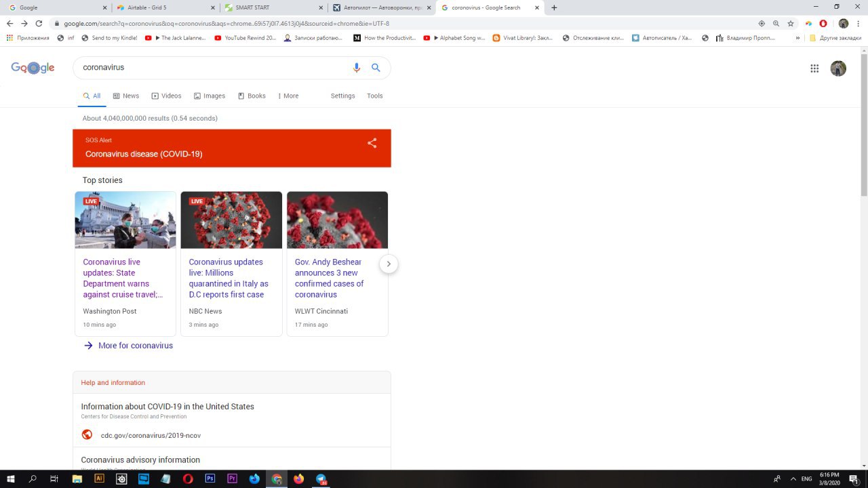Open the notification center icon
This screenshot has width=868, height=488.
(x=854, y=479)
